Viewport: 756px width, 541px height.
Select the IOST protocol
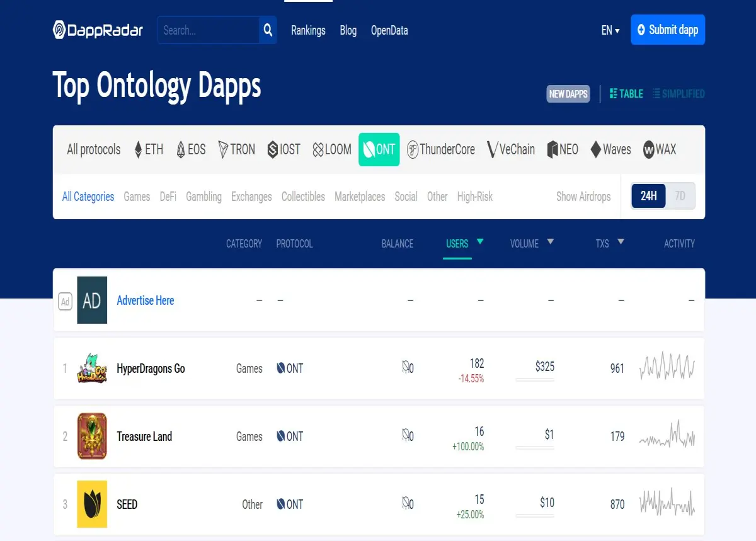pyautogui.click(x=284, y=149)
